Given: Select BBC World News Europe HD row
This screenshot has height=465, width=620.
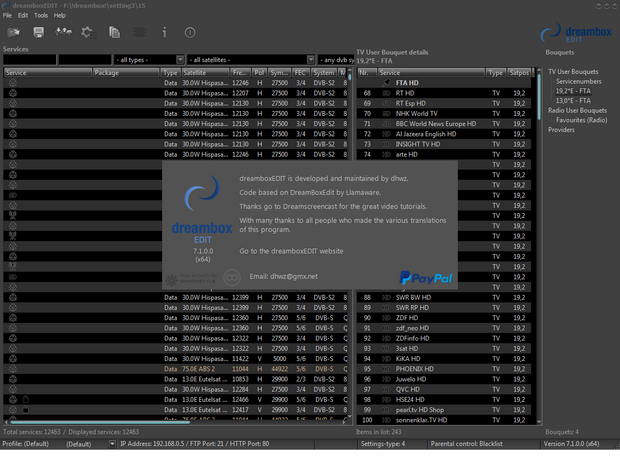Looking at the screenshot, I should pos(444,124).
